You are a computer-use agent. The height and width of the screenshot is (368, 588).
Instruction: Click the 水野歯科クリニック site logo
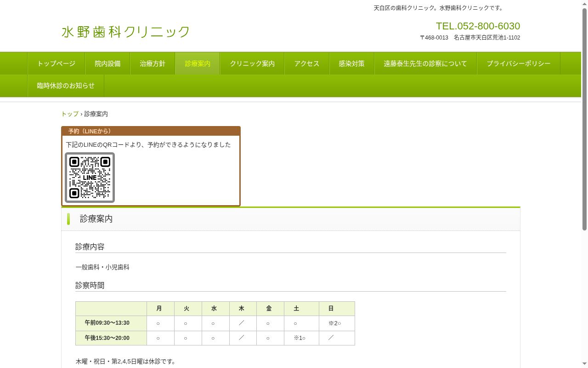pyautogui.click(x=125, y=32)
